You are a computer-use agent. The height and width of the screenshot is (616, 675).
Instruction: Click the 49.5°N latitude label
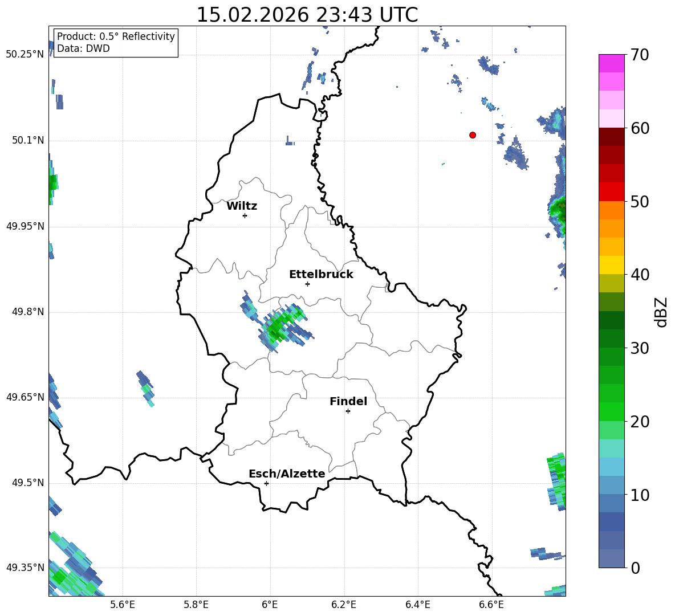[x=27, y=483]
